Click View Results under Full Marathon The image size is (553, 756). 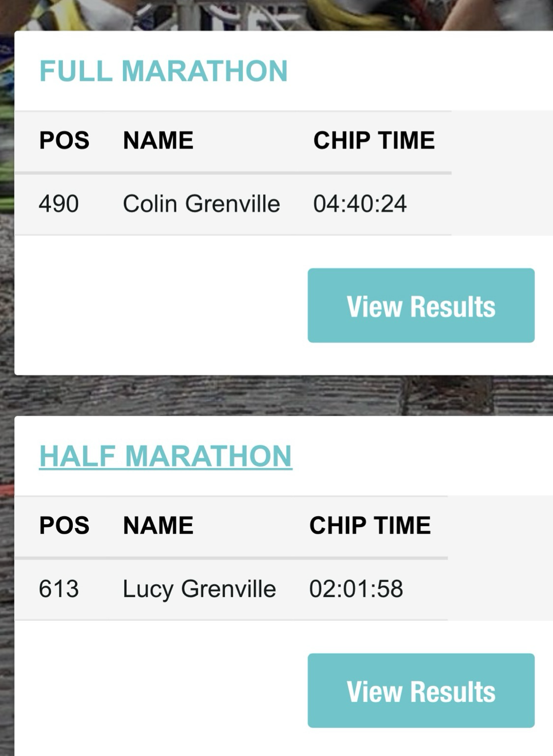click(421, 305)
